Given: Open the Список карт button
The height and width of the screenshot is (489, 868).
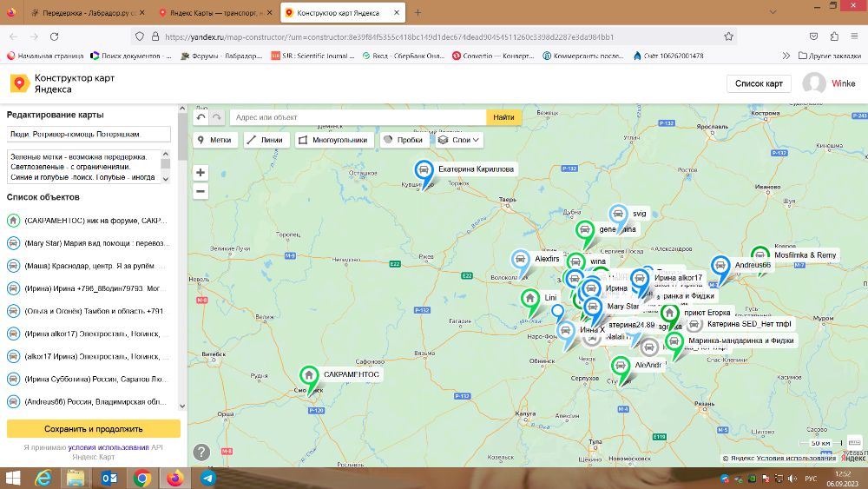Looking at the screenshot, I should coord(759,83).
